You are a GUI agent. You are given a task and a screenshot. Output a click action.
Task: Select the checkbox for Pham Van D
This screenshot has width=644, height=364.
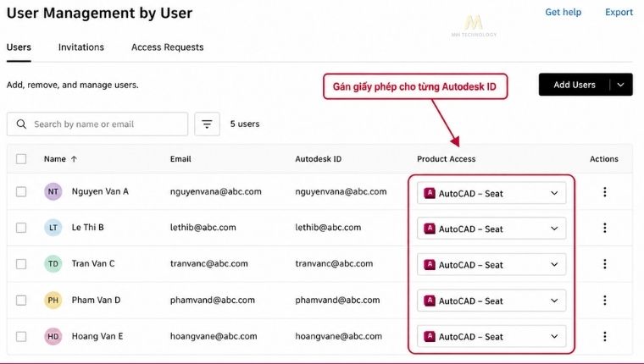tap(21, 300)
